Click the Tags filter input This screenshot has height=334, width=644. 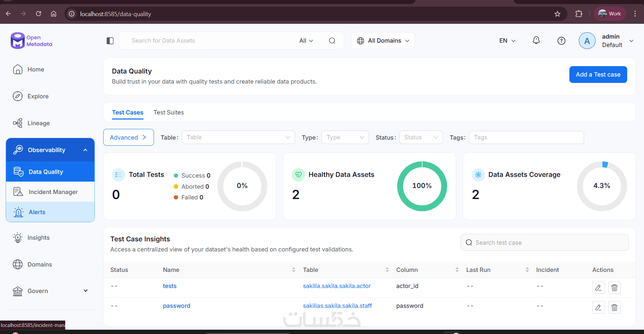(526, 137)
